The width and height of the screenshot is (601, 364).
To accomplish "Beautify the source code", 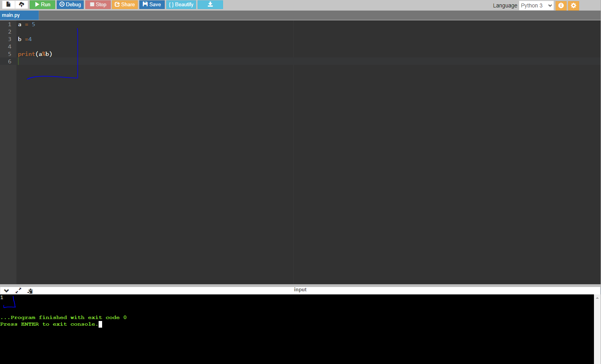I will click(x=181, y=5).
